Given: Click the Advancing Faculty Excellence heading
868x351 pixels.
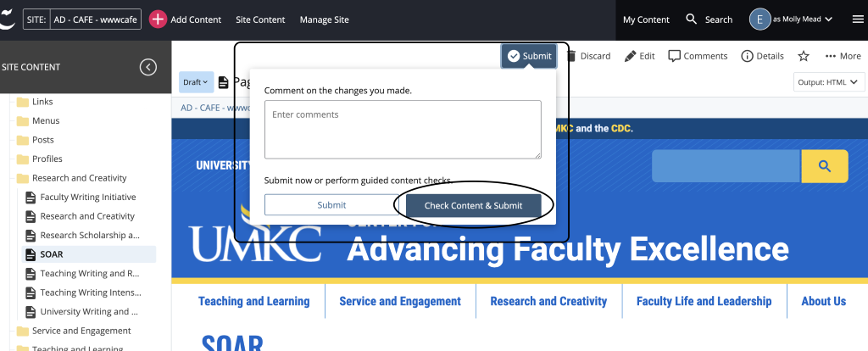Looking at the screenshot, I should [x=568, y=249].
